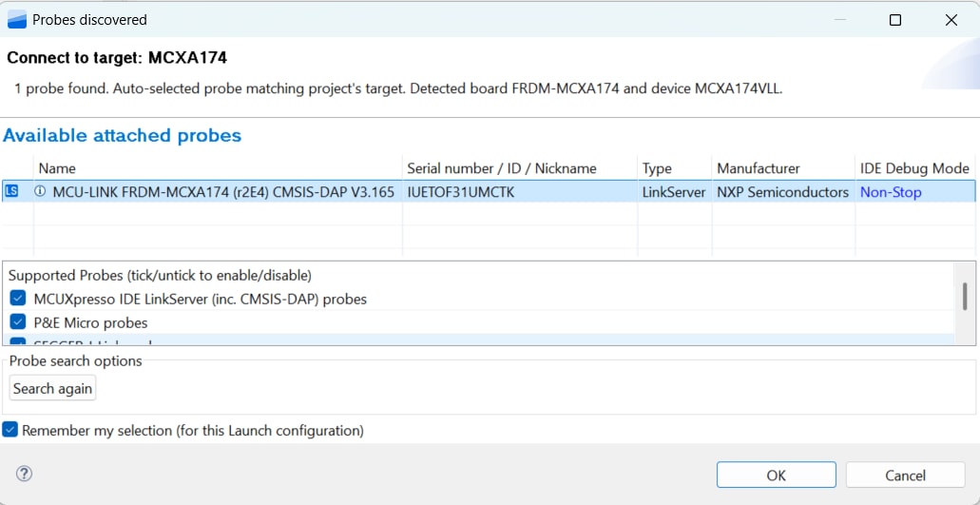Screen dimensions: 980x505
Task: Click the Manufacturer column header
Action: [783, 168]
